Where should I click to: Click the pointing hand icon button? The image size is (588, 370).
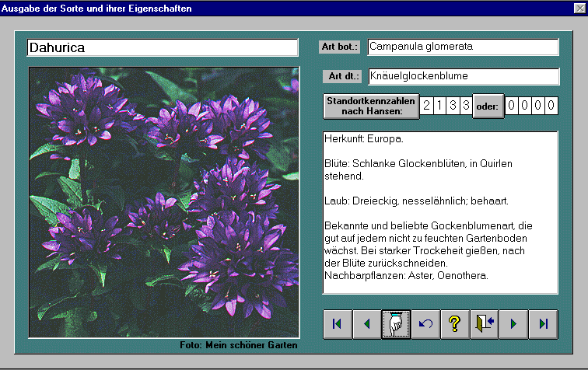pyautogui.click(x=396, y=323)
